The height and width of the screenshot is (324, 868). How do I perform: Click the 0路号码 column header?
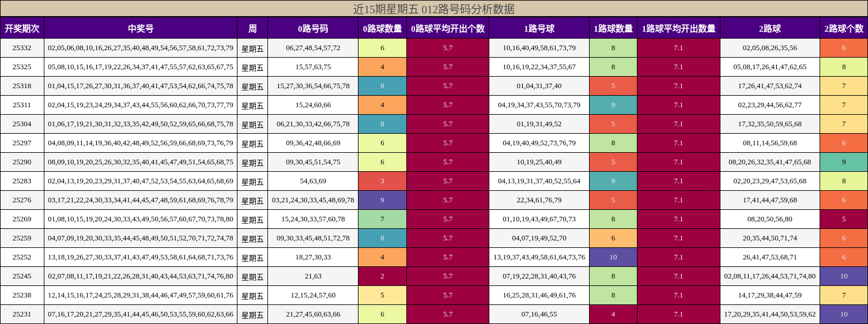pyautogui.click(x=313, y=28)
